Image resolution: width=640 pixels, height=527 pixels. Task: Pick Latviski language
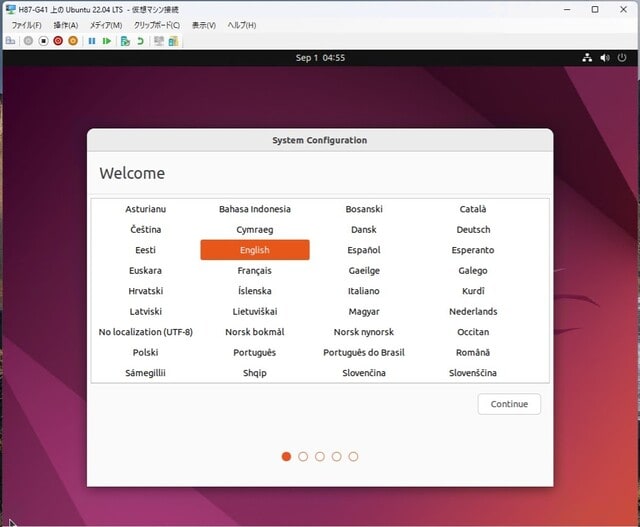[145, 311]
